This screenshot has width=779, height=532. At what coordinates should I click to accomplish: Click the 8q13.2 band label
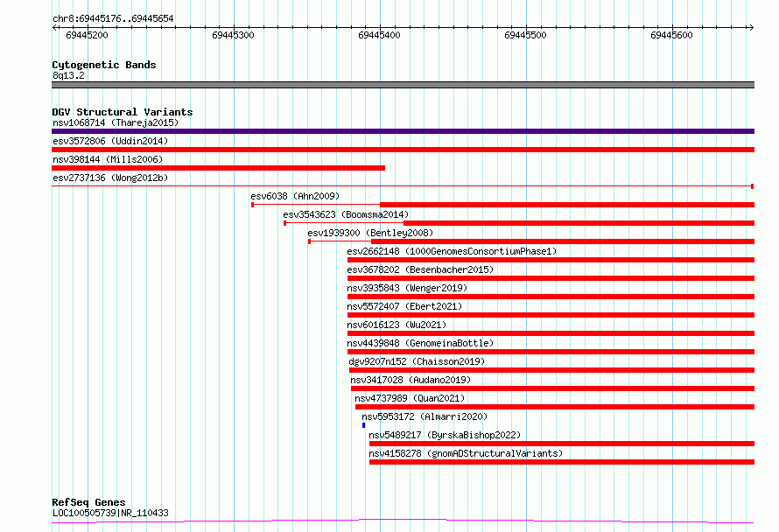click(68, 75)
